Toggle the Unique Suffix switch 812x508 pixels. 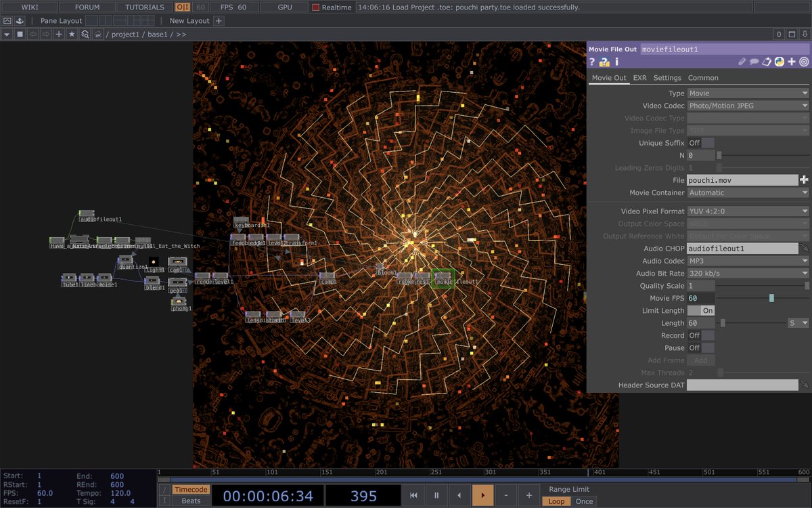pyautogui.click(x=701, y=143)
